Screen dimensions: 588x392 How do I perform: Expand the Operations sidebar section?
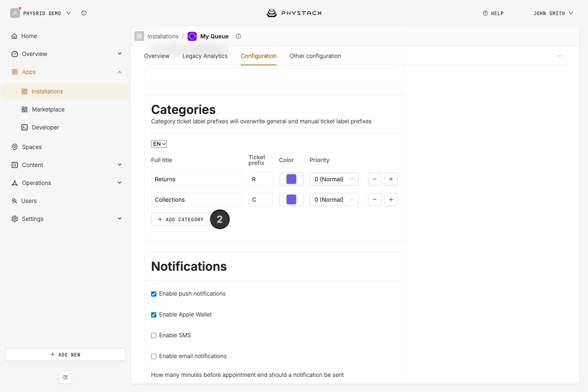[120, 183]
